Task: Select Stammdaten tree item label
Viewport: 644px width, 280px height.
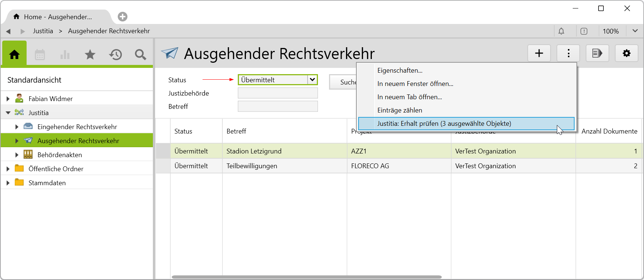Action: (47, 183)
